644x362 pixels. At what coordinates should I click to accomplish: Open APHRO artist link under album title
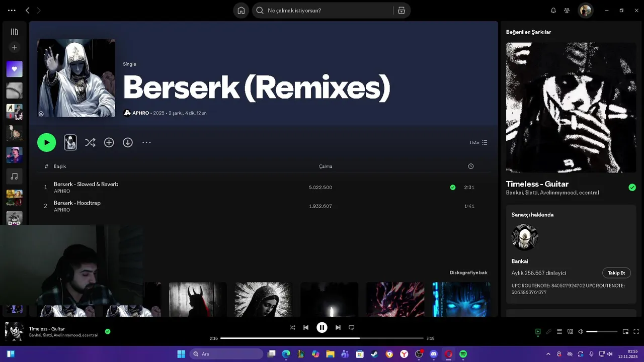tap(140, 113)
